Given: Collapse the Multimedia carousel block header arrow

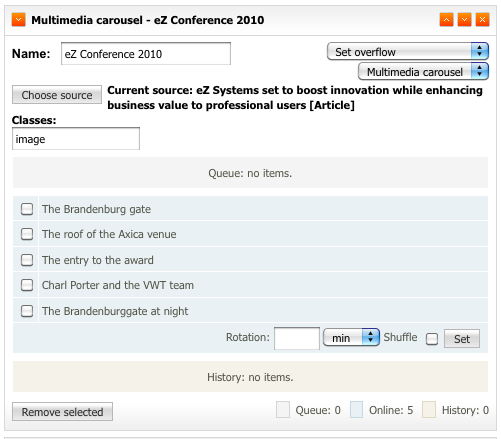Looking at the screenshot, I should tap(19, 20).
